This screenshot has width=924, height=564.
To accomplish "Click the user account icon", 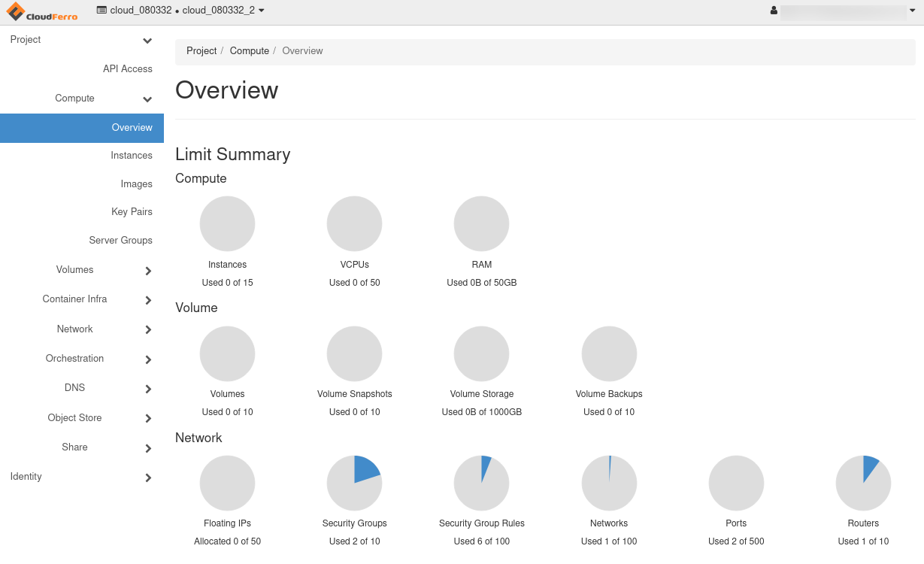I will click(774, 11).
